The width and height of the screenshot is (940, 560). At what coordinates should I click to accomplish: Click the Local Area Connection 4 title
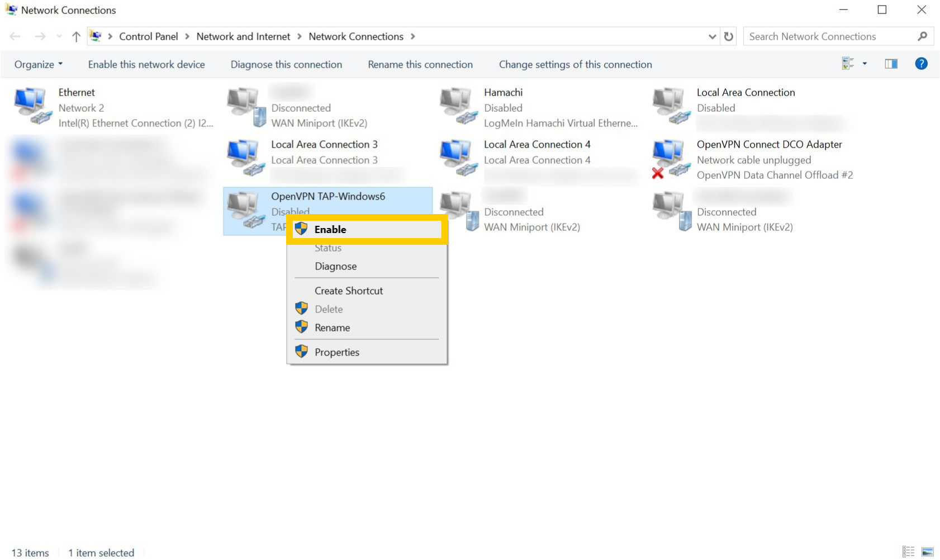coord(537,144)
